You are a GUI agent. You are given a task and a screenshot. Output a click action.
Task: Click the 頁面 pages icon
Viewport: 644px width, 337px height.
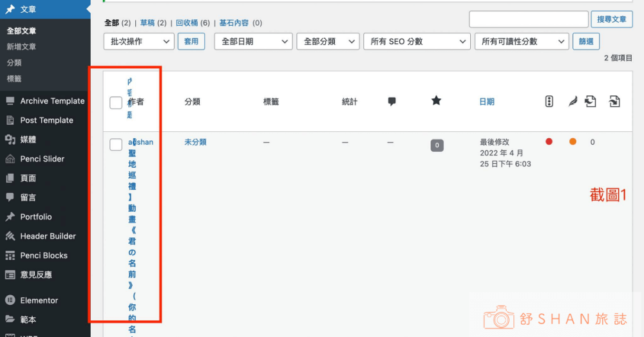tap(10, 178)
